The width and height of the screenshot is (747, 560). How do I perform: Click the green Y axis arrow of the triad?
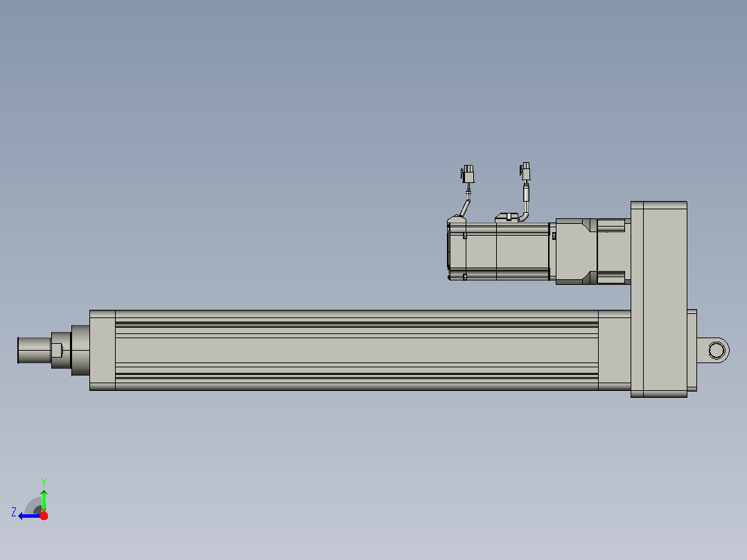click(44, 500)
